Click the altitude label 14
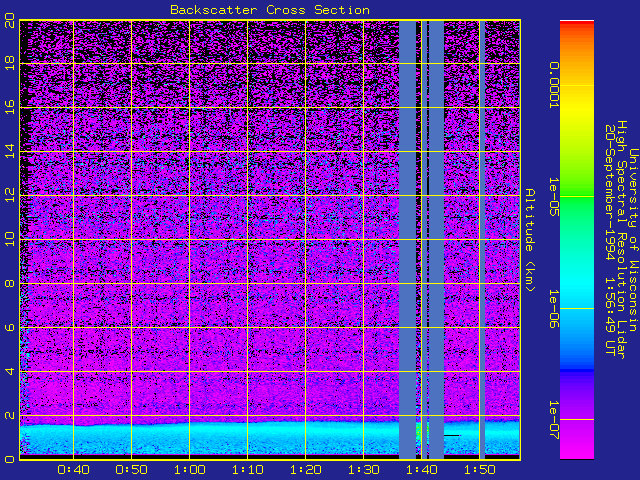This screenshot has height=480, width=640. (x=10, y=152)
